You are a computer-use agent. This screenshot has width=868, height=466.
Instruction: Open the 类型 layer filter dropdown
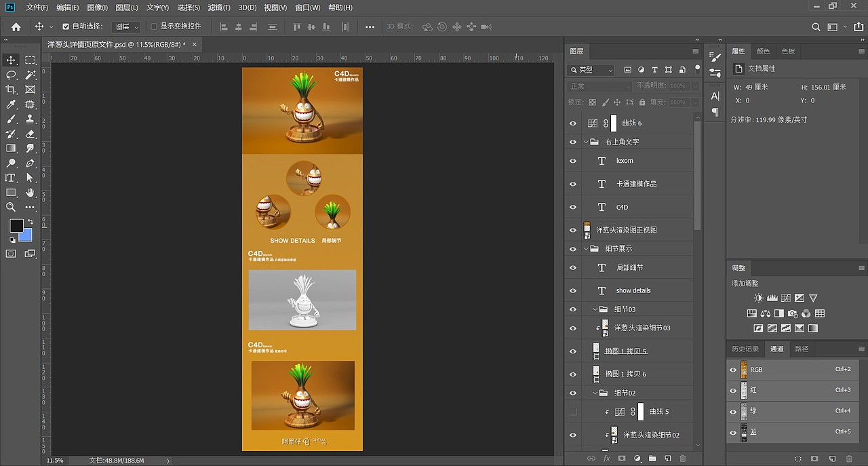(x=591, y=70)
